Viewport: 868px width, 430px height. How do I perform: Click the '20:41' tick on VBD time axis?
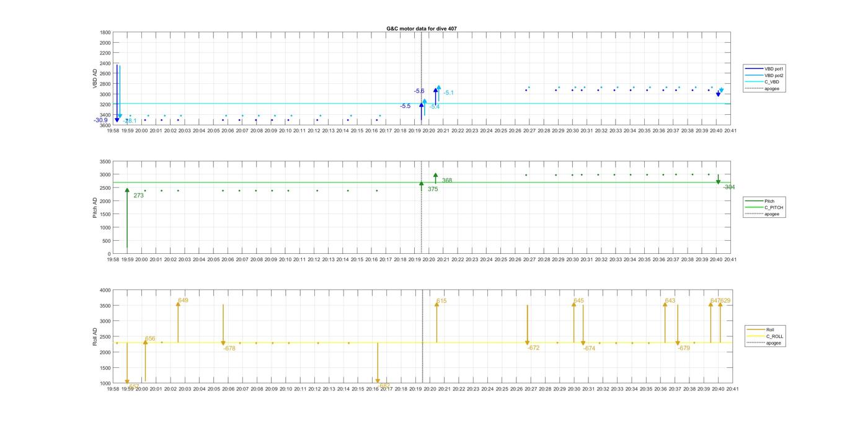(730, 131)
